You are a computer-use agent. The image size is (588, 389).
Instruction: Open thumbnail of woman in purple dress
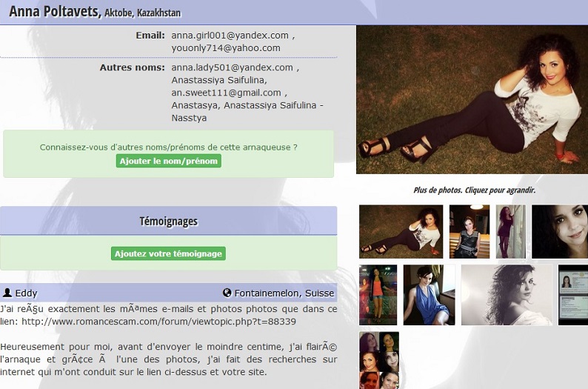(511, 231)
